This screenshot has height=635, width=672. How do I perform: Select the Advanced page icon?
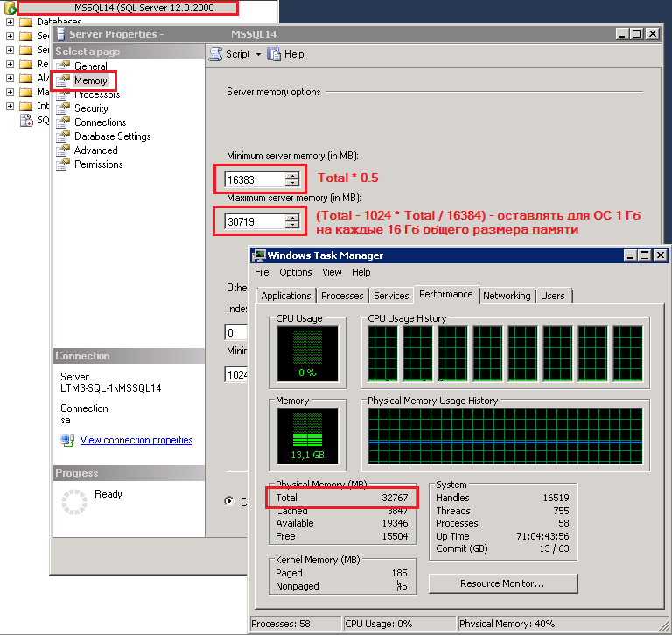click(x=63, y=150)
